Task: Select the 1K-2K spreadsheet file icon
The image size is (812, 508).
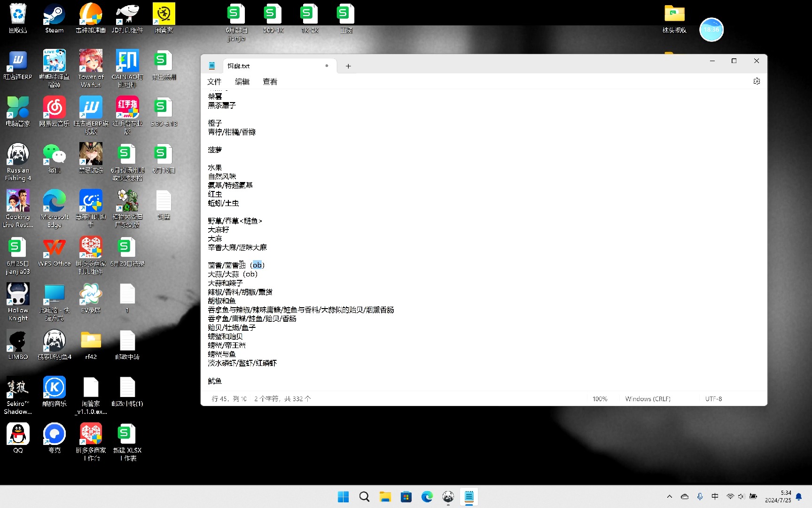Action: click(310, 18)
